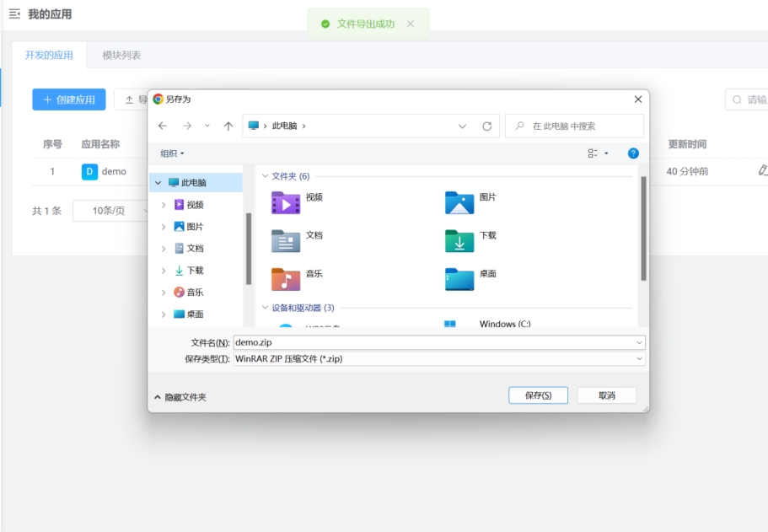
Task: Open the recent locations dropdown arrow
Action: 207,126
